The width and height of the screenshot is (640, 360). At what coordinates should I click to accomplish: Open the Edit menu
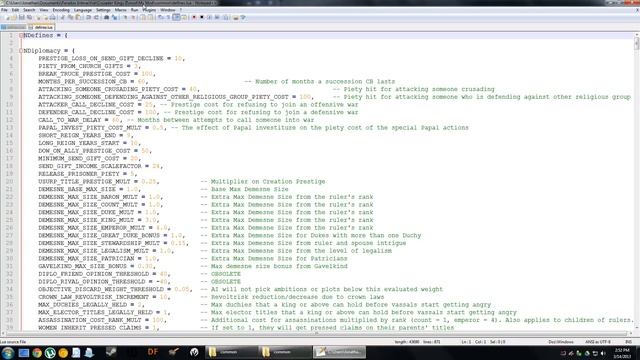(15, 10)
